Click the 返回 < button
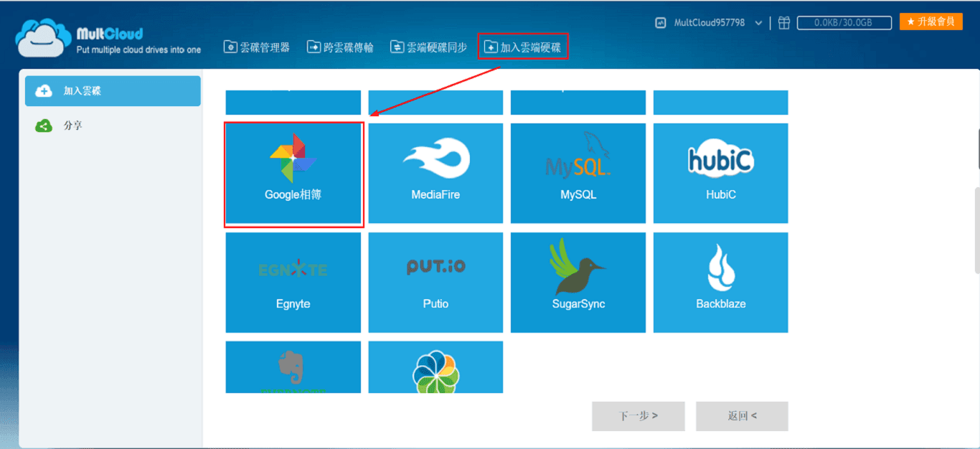The width and height of the screenshot is (980, 449). pyautogui.click(x=742, y=416)
